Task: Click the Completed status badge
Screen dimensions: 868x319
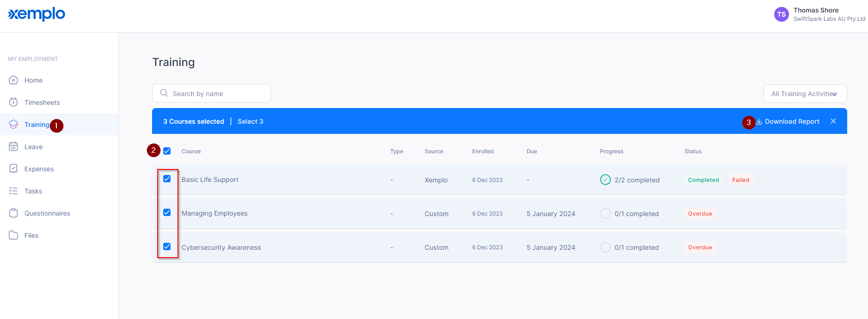Action: pos(703,180)
